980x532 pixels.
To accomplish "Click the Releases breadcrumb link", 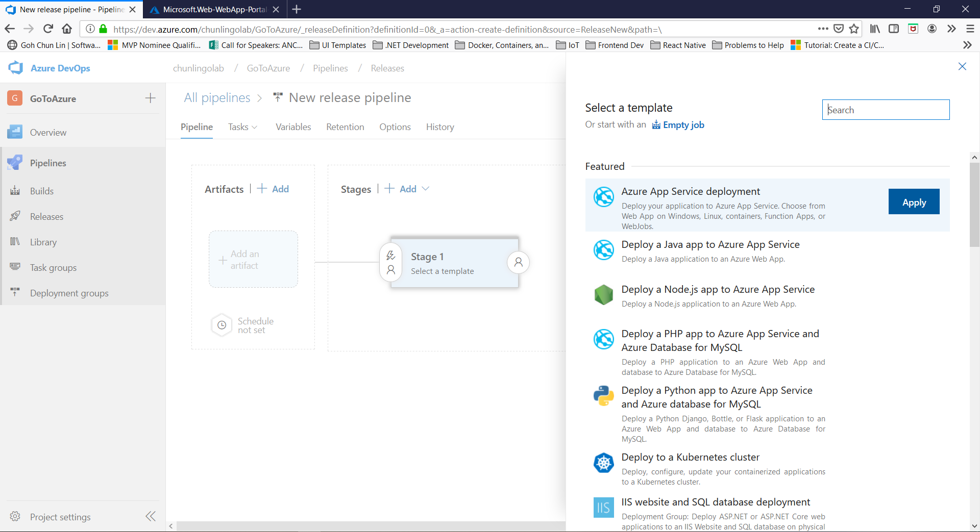I will 387,68.
